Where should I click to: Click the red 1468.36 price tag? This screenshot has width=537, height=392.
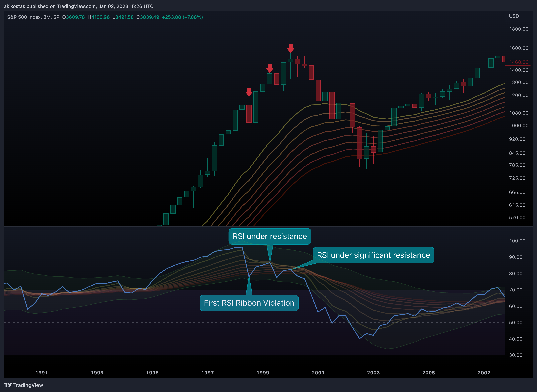518,62
